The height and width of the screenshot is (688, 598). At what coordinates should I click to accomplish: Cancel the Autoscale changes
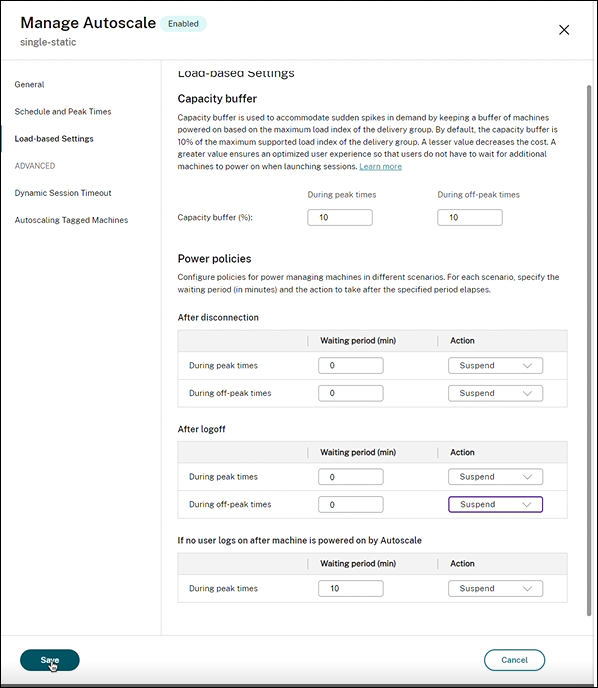[514, 660]
